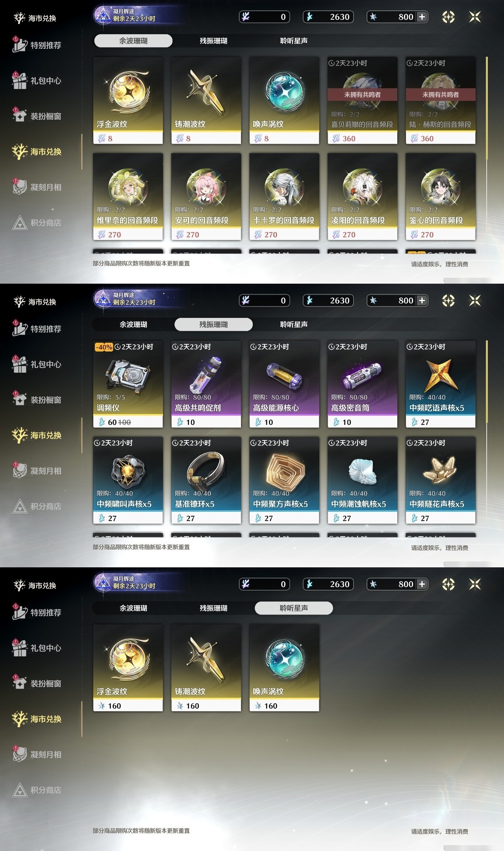Select the 中频啸叫声核x5 item card
Viewport: 504px width, 851px height.
128,480
